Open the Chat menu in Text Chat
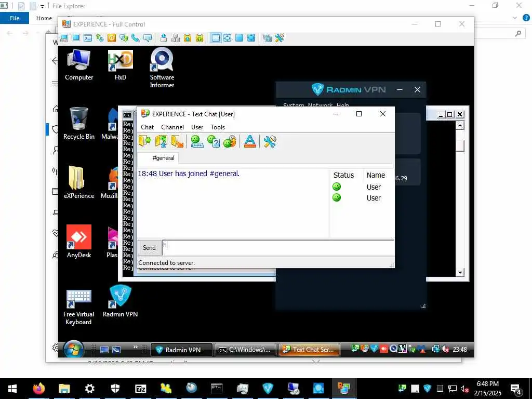 pyautogui.click(x=147, y=127)
